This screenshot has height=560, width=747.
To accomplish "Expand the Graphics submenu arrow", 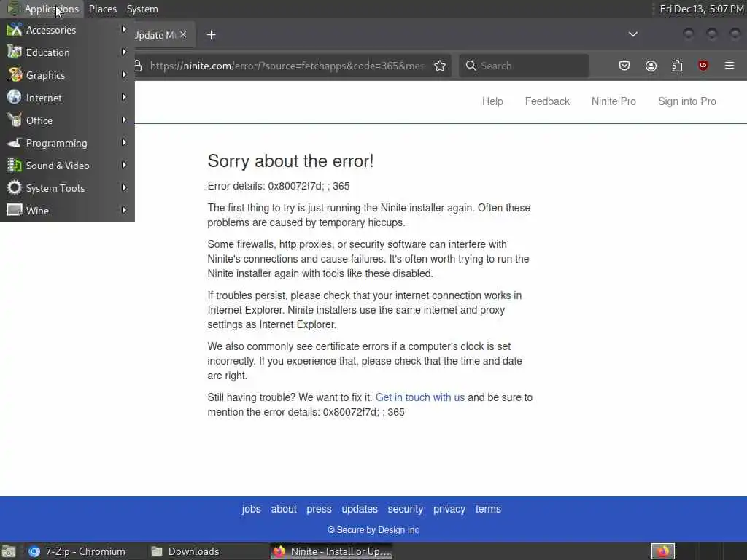I will (124, 75).
